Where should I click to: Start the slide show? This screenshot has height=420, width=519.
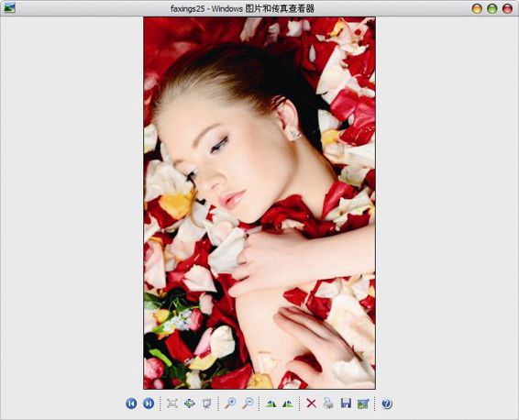(206, 403)
